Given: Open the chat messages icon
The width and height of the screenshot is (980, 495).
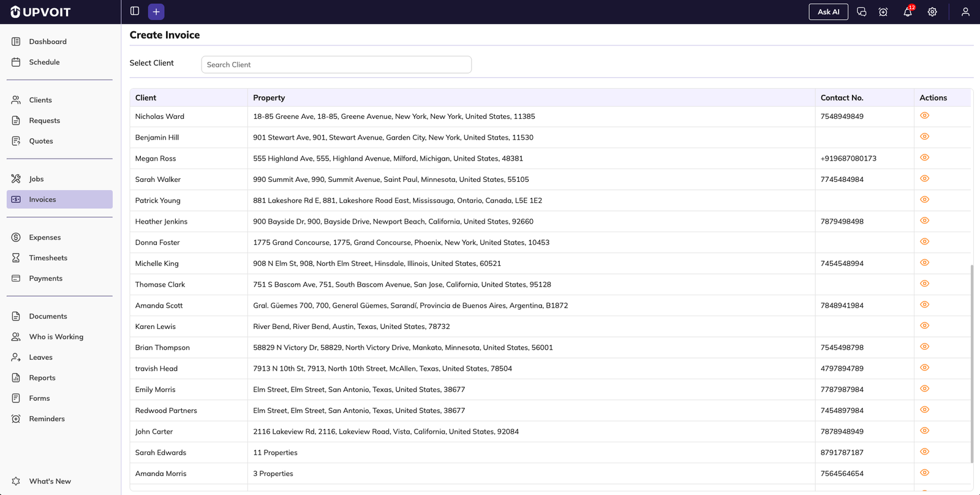Looking at the screenshot, I should point(861,12).
